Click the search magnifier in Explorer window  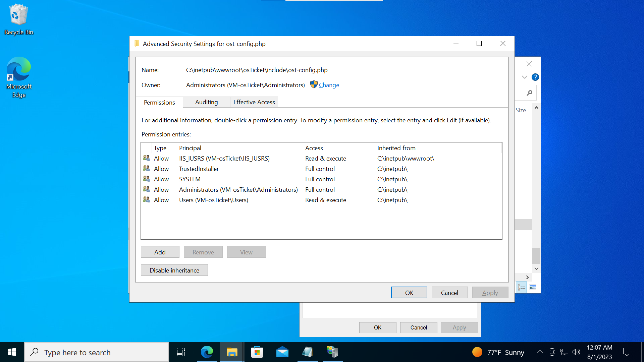(529, 93)
